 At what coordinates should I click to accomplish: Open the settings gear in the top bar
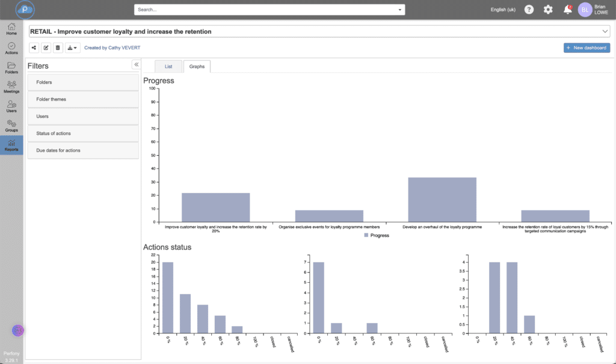click(547, 10)
